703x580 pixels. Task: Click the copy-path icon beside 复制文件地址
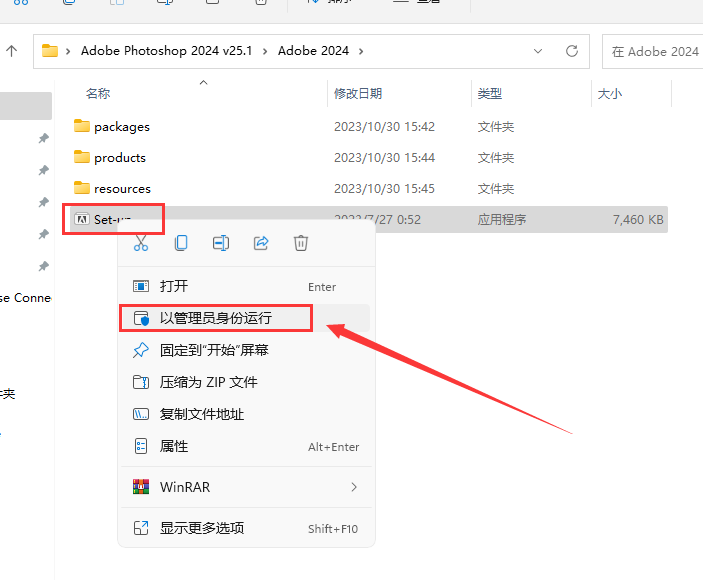(141, 414)
